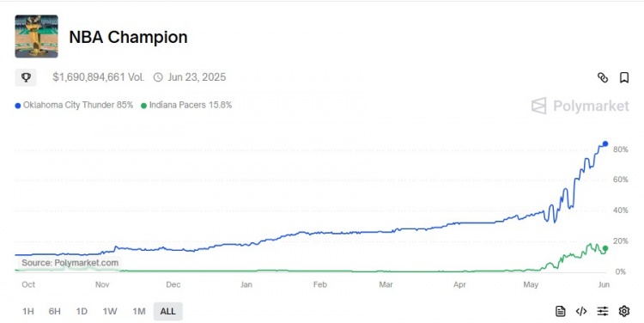Click the trophy icon below the title
This screenshot has height=323, width=644.
coord(26,77)
